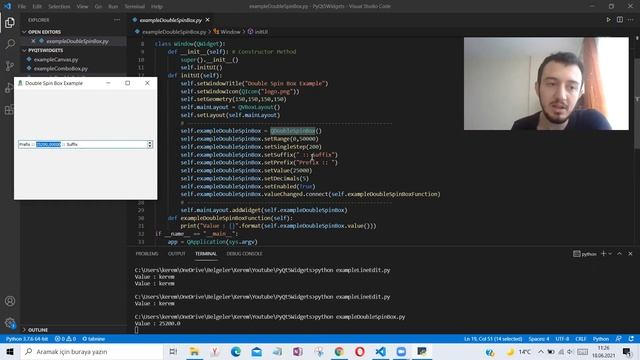This screenshot has height=360, width=640.
Task: Maximize the terminal panel with chevron up
Action: pos(619,253)
